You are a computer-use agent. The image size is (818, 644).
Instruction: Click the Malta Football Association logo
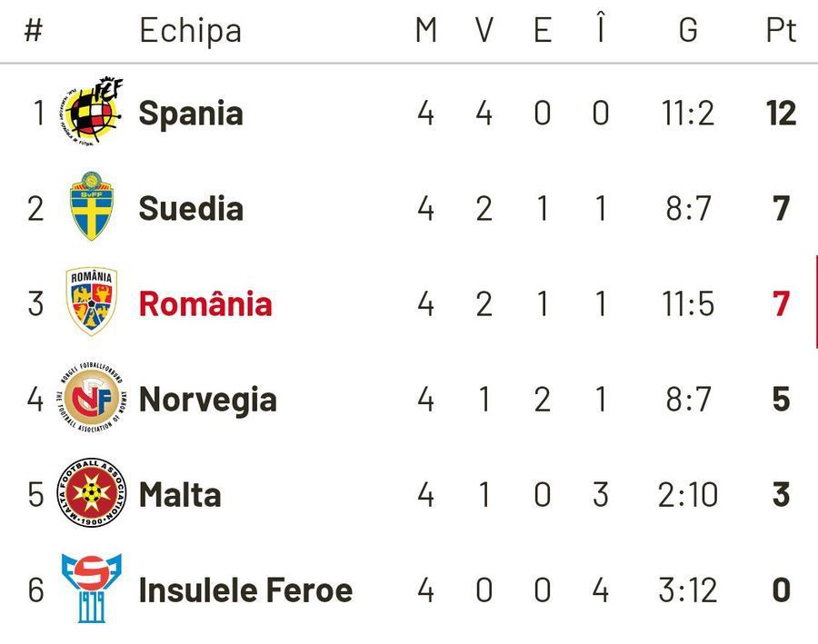(93, 494)
